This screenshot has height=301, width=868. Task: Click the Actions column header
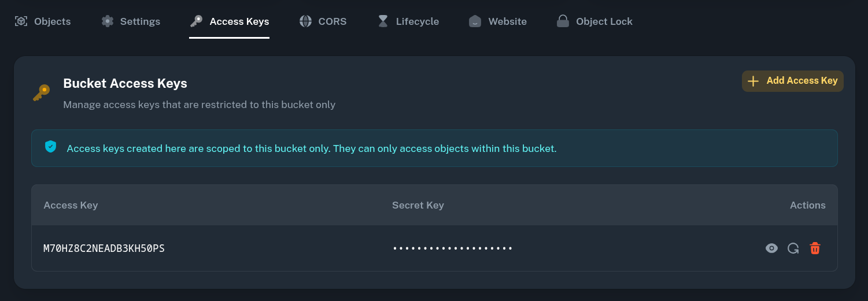(807, 205)
